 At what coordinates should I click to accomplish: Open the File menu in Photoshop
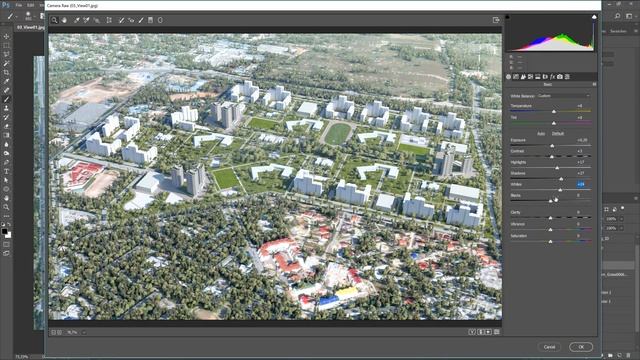tap(19, 6)
